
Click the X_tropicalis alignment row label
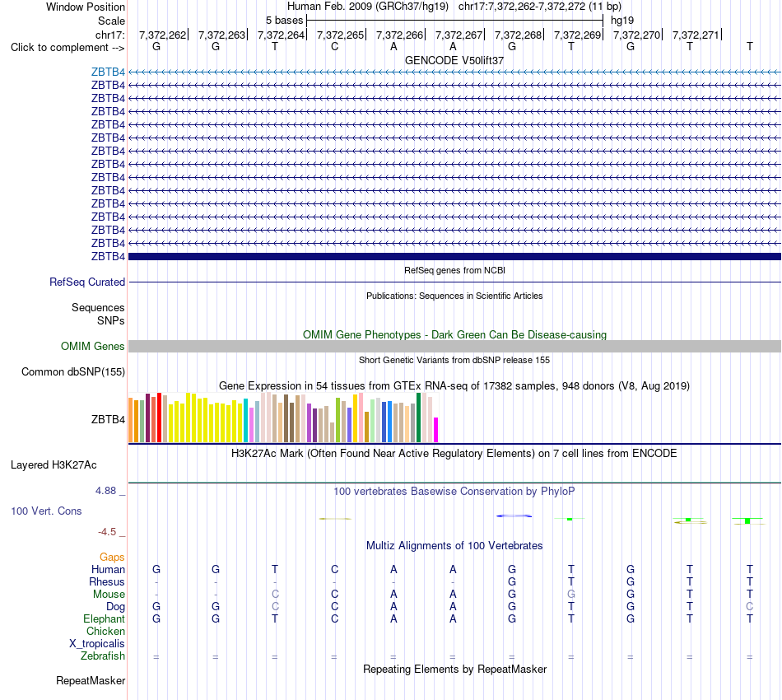97,644
